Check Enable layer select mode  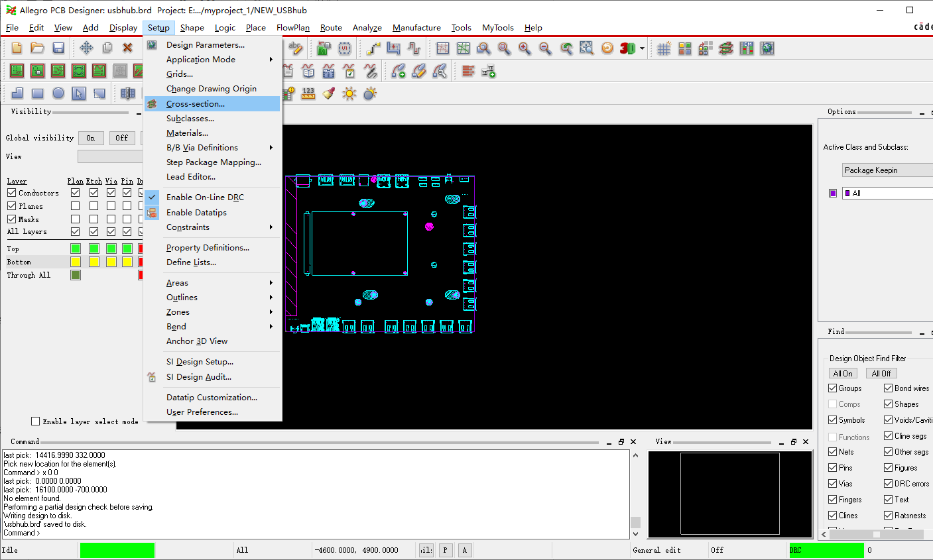[36, 421]
